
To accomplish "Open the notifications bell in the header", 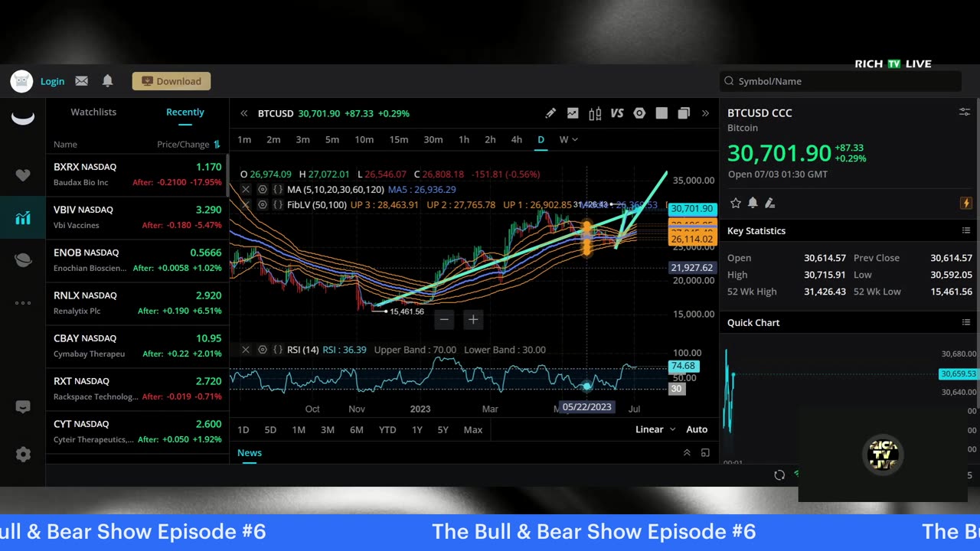I will pos(107,80).
